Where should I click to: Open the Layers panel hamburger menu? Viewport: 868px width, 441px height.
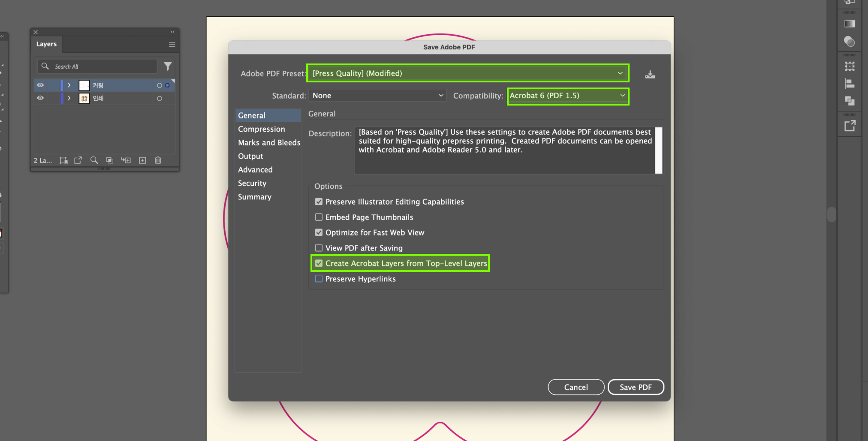click(x=172, y=44)
